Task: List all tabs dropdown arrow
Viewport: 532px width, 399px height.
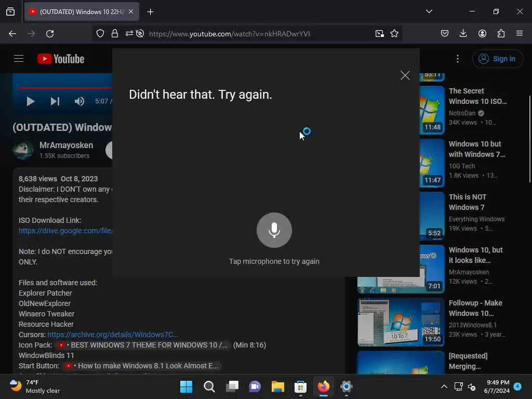Action: 429,11
